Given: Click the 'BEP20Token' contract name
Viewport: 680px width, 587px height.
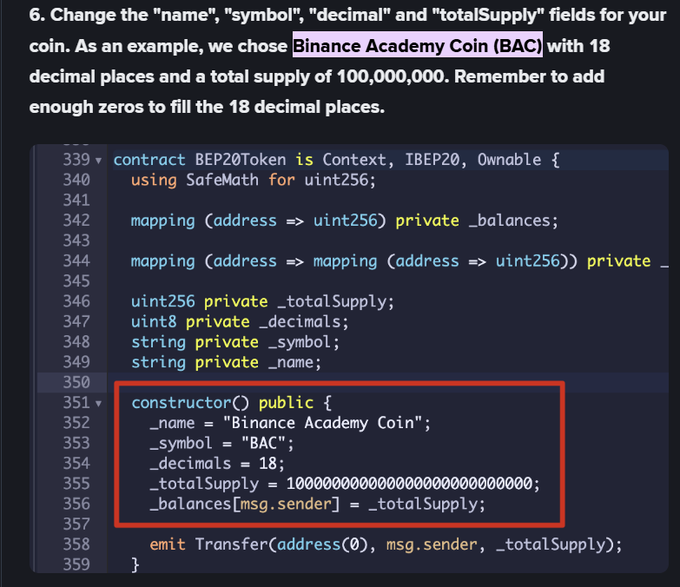Looking at the screenshot, I should 240,160.
